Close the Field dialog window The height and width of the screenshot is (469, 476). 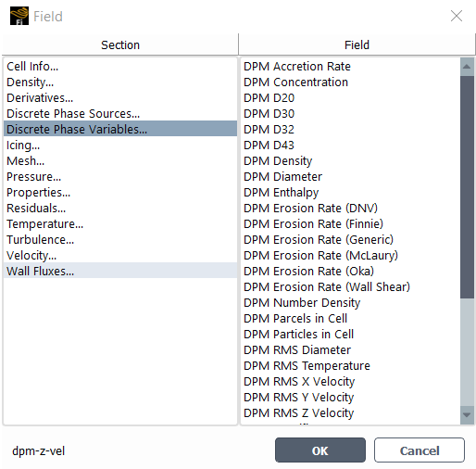(457, 16)
